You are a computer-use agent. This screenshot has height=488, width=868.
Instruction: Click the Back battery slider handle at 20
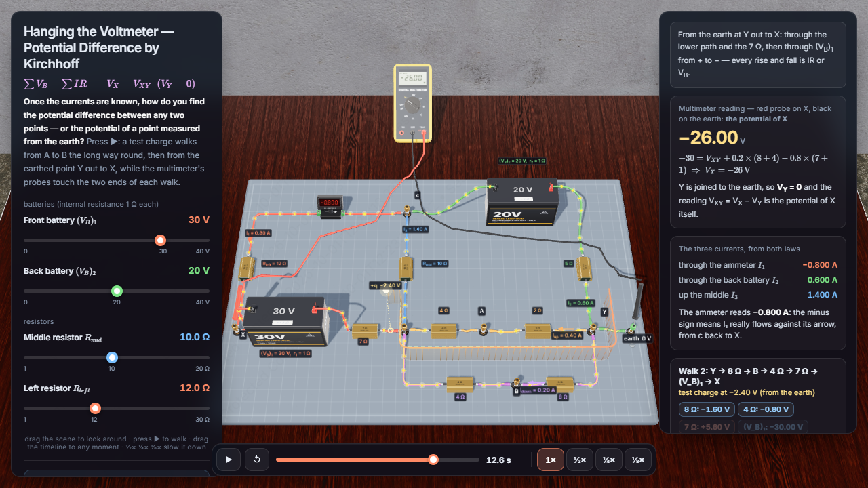[117, 291]
